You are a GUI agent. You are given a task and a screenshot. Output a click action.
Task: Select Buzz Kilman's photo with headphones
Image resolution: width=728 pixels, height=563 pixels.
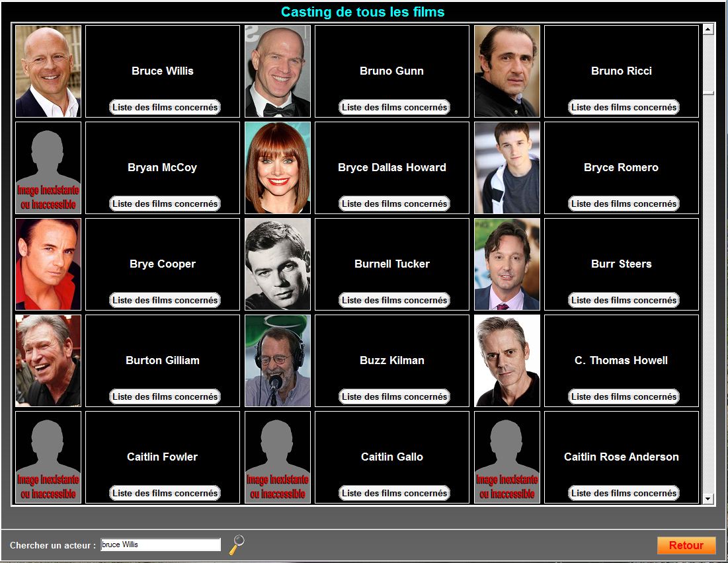[x=278, y=361]
